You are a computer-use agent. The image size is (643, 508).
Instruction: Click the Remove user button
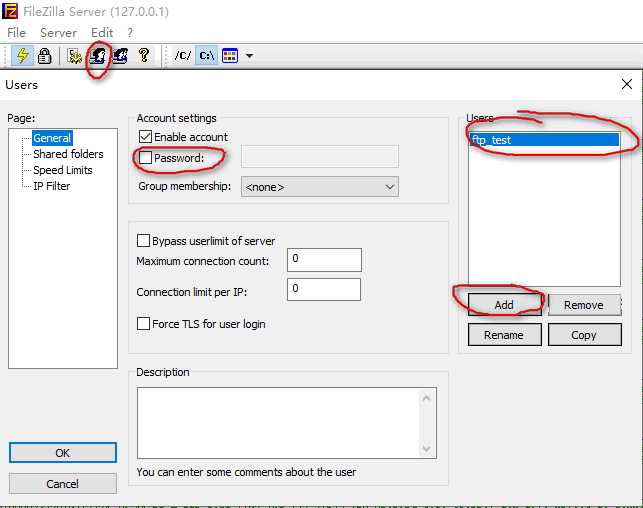click(x=584, y=305)
